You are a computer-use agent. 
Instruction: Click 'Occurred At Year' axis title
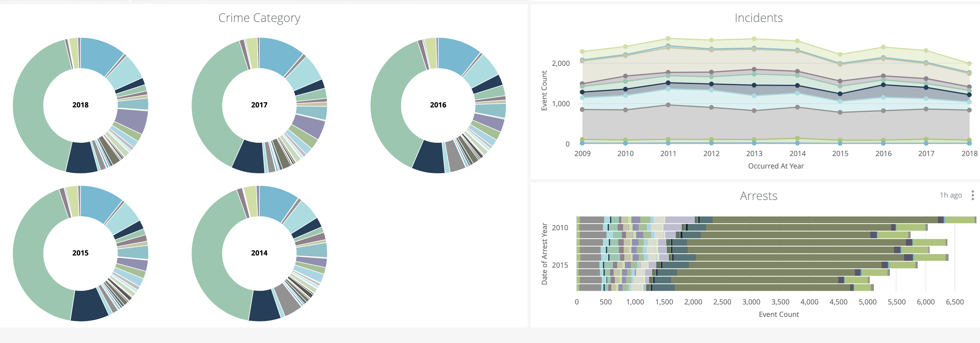(x=776, y=166)
